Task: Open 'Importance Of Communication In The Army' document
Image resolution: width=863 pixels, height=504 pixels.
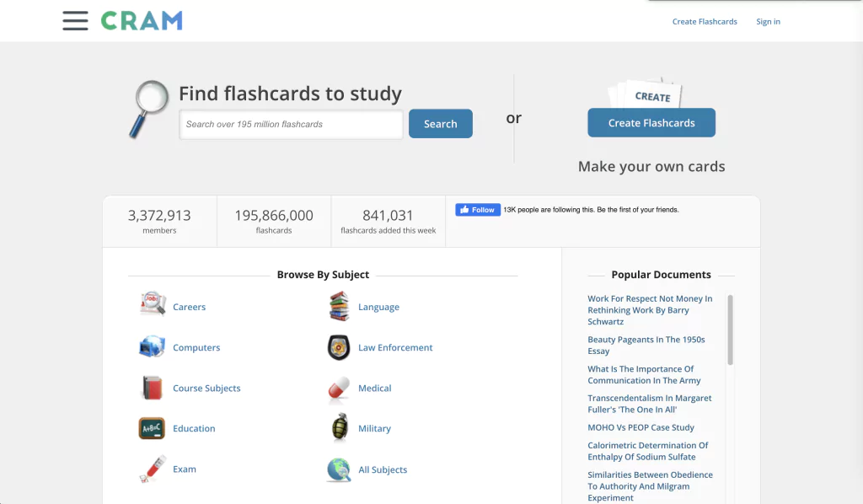Action: (644, 375)
